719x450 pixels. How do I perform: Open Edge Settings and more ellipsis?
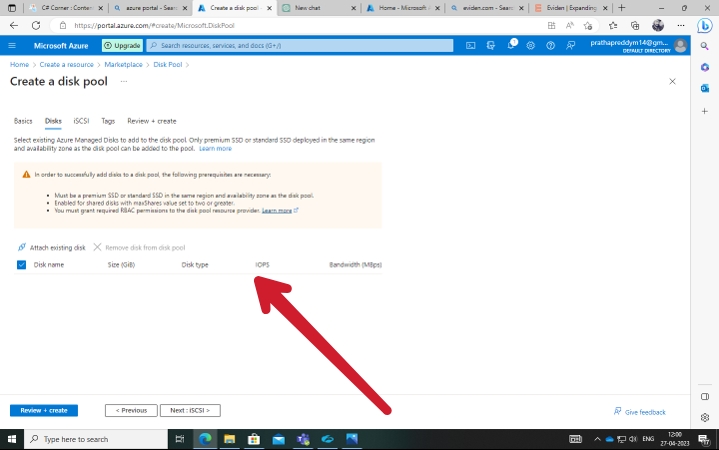[x=681, y=25]
